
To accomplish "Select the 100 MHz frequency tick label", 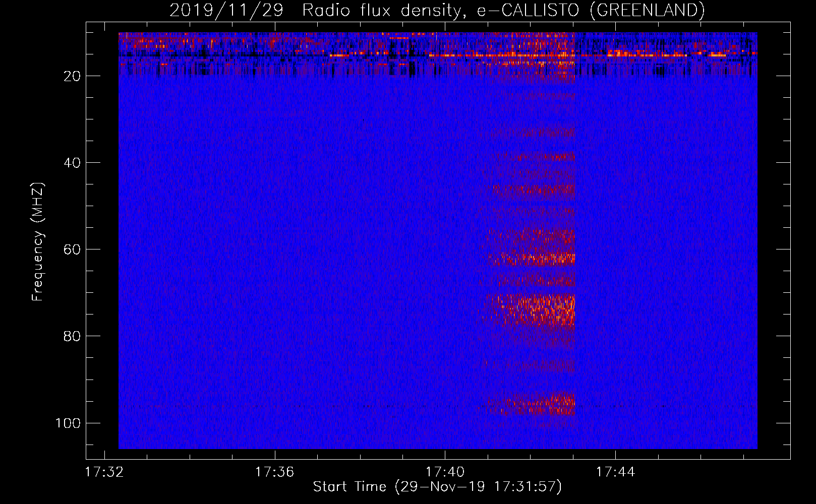I will [68, 423].
